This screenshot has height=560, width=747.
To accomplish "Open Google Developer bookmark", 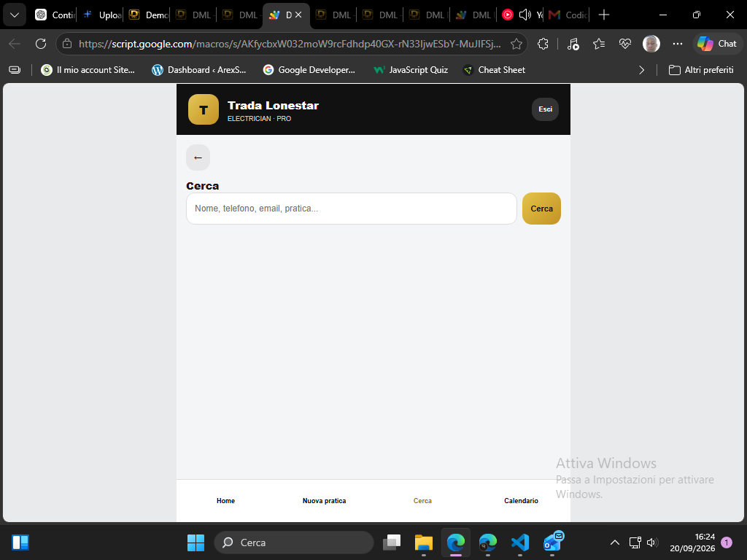I will click(309, 70).
